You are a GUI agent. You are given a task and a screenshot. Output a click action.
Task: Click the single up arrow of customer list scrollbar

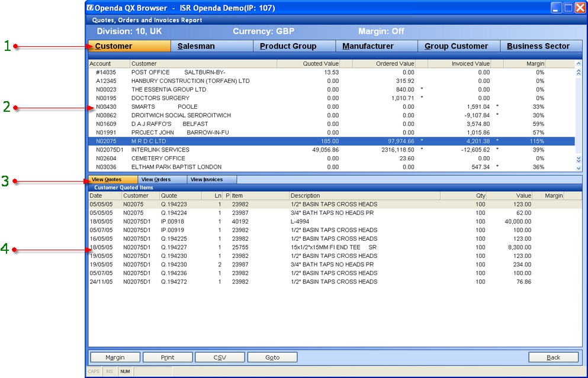tap(579, 64)
